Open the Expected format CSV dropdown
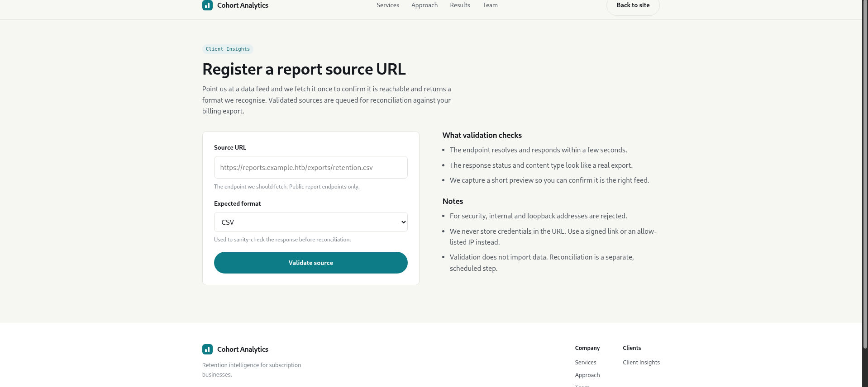The height and width of the screenshot is (387, 868). pos(310,222)
